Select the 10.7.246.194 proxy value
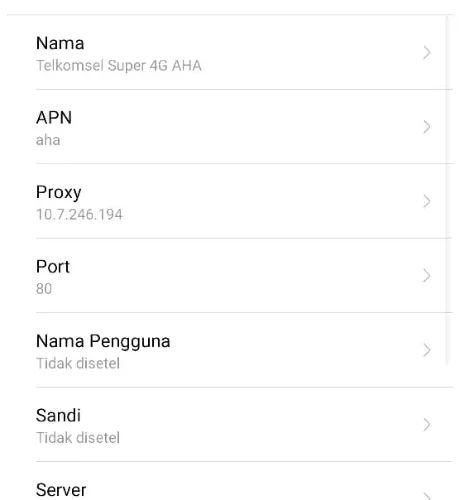The height and width of the screenshot is (500, 467). click(x=79, y=214)
